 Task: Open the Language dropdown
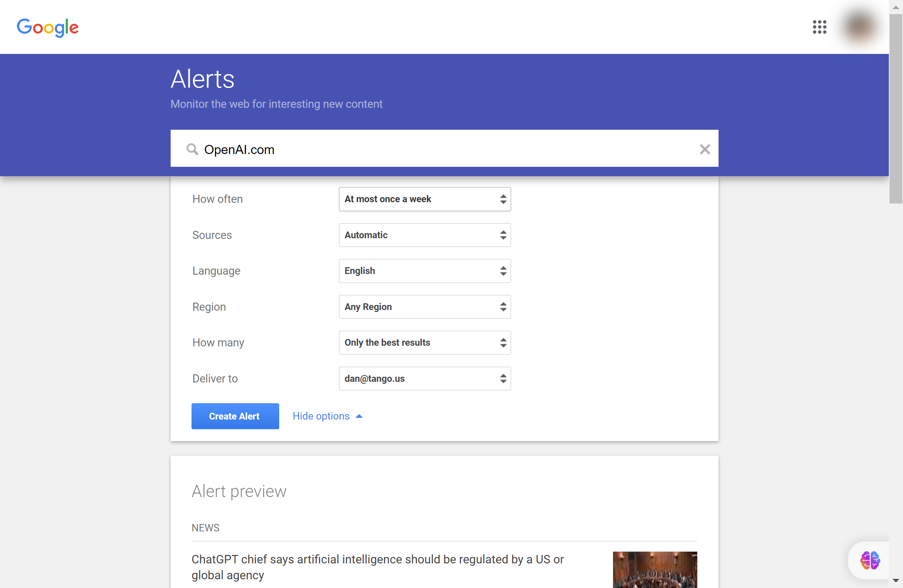click(425, 271)
